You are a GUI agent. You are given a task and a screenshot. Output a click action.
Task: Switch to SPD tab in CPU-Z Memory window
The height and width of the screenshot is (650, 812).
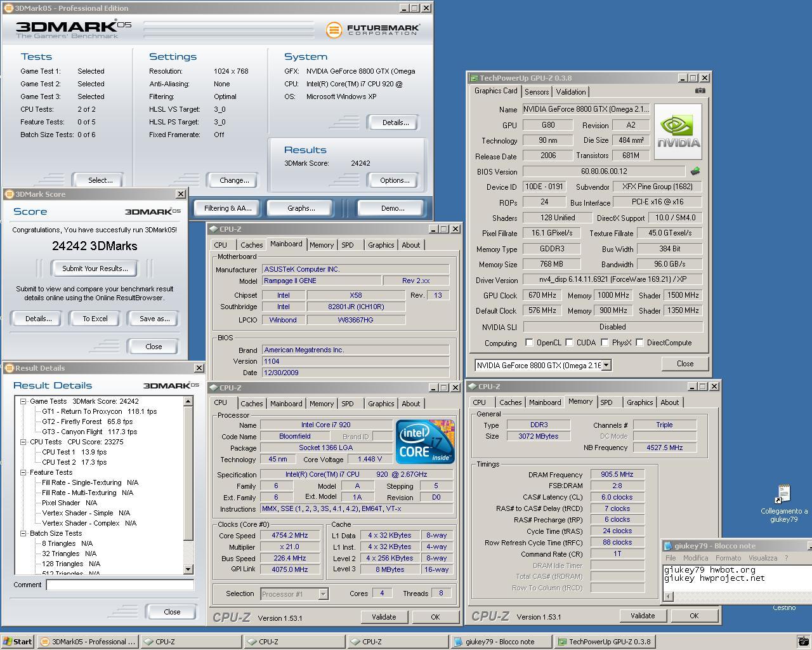[x=606, y=402]
